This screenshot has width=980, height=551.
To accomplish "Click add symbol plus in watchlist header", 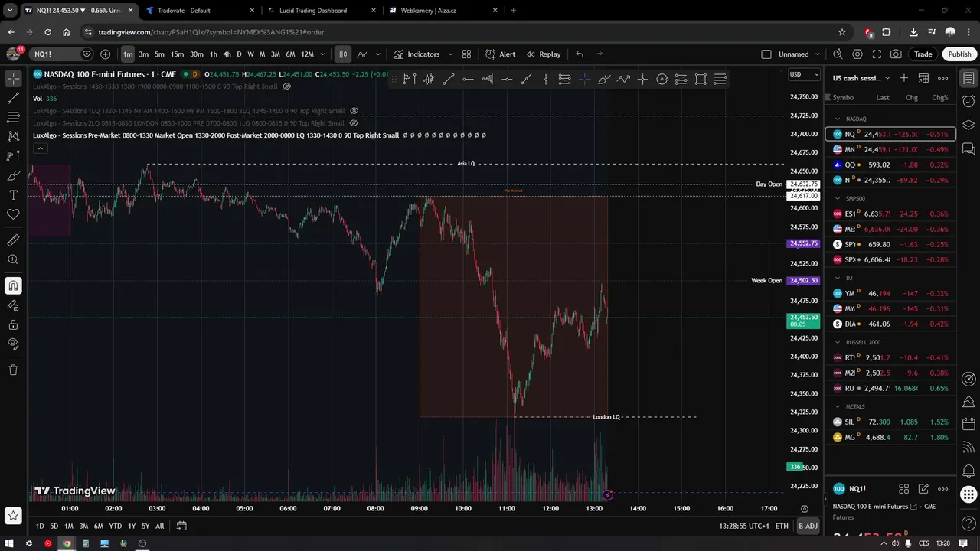I will click(904, 78).
